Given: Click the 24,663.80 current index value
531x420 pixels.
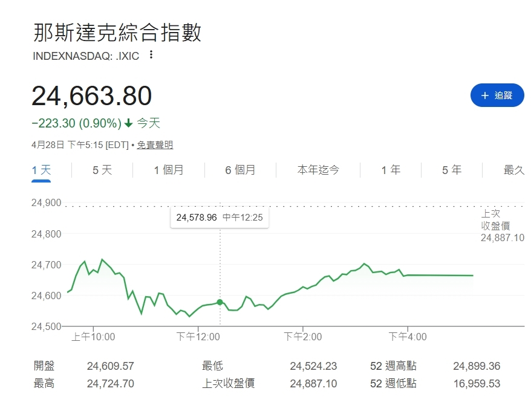Looking at the screenshot, I should tap(91, 96).
